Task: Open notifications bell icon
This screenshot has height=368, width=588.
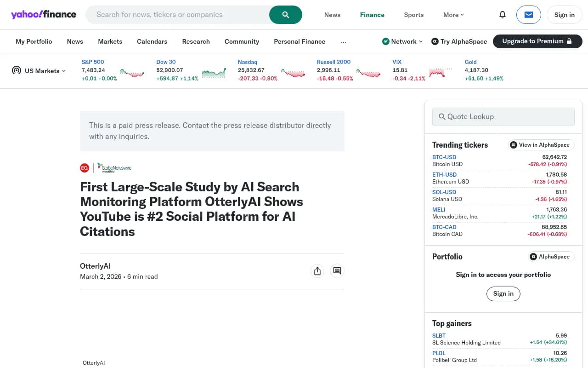Action: click(503, 15)
